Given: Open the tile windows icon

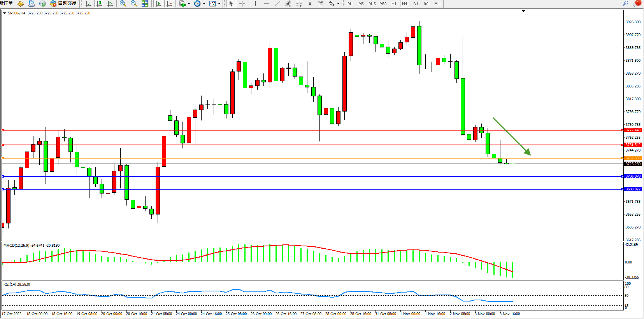Looking at the screenshot, I should coord(145,3).
